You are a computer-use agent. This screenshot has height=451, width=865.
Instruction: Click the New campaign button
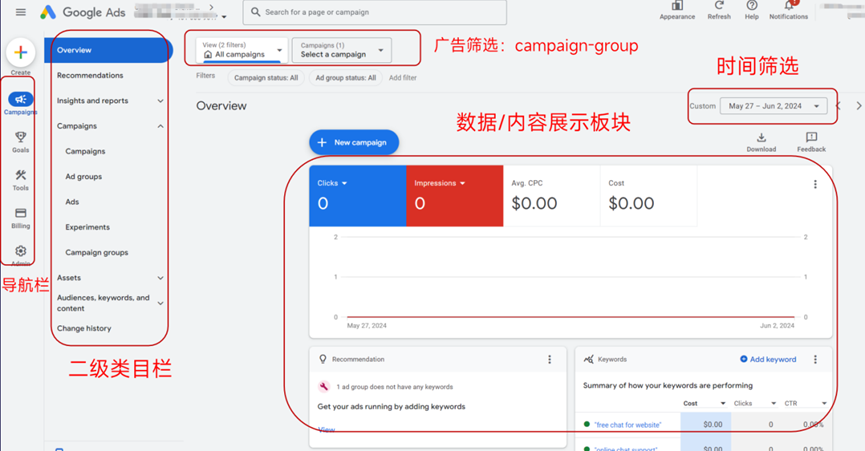(x=353, y=143)
